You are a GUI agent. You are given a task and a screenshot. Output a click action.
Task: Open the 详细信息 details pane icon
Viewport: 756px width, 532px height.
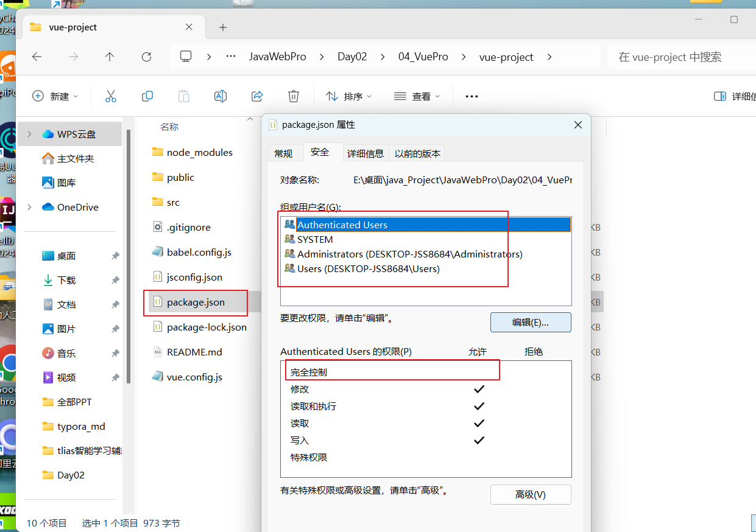pos(724,96)
